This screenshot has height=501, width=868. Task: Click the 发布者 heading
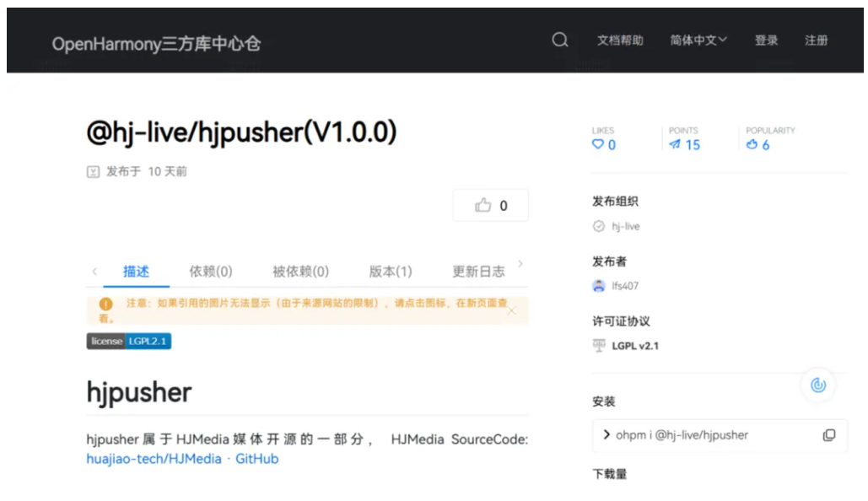[610, 261]
